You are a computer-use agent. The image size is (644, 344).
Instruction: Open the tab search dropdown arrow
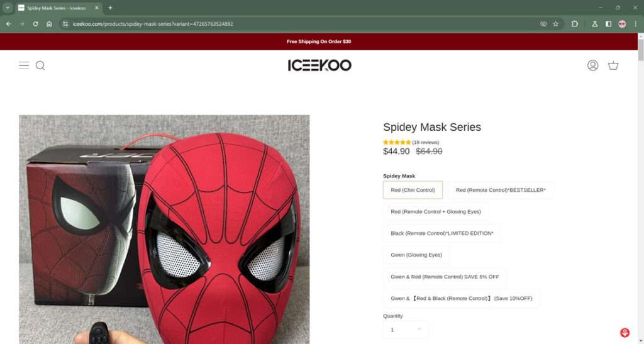click(7, 8)
